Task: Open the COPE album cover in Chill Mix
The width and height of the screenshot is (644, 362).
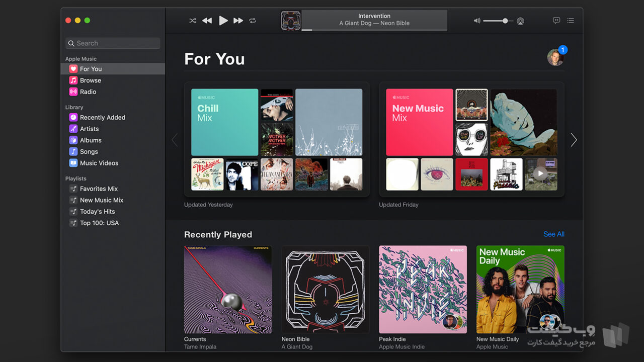Action: [x=242, y=174]
